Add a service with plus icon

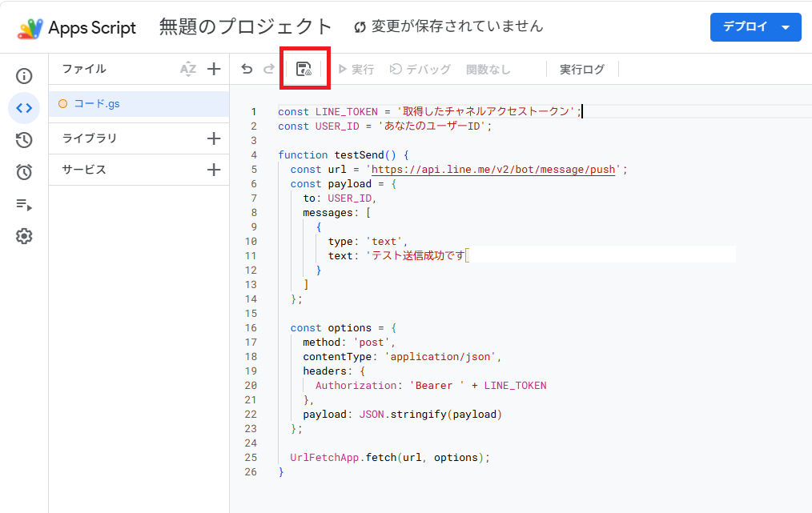coord(214,170)
